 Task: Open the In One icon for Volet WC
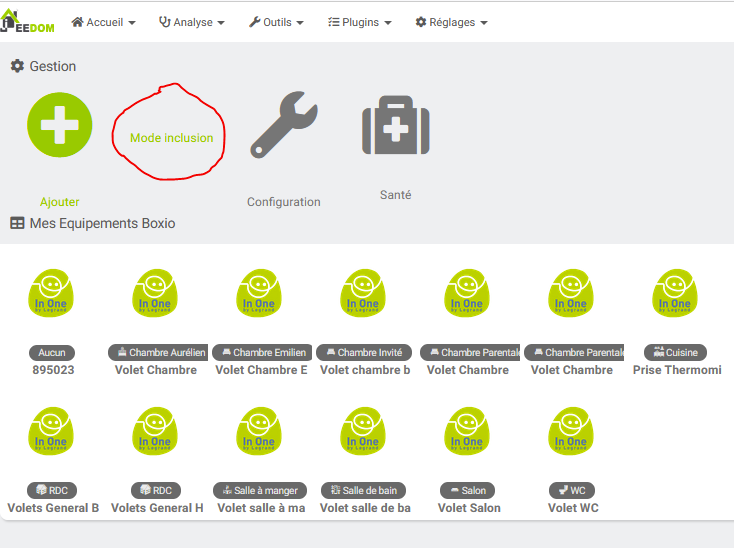[571, 431]
